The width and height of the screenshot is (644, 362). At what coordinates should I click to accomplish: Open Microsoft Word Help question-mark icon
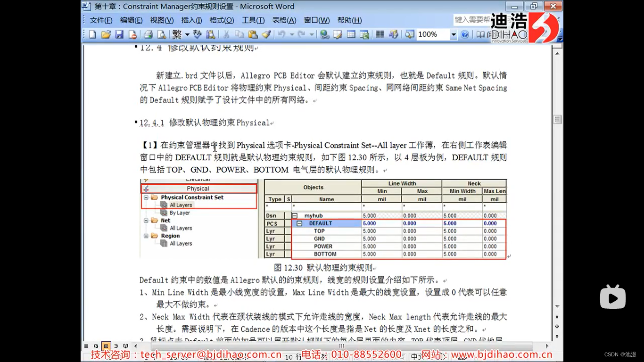(x=465, y=34)
